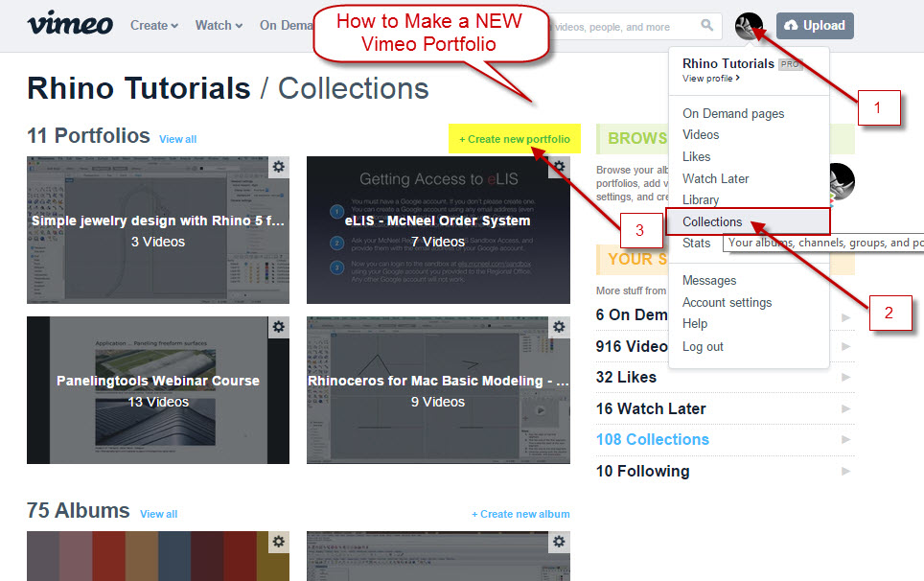Open settings gear on Rhinoceros for Mac portfolio
This screenshot has width=924, height=581.
559,327
